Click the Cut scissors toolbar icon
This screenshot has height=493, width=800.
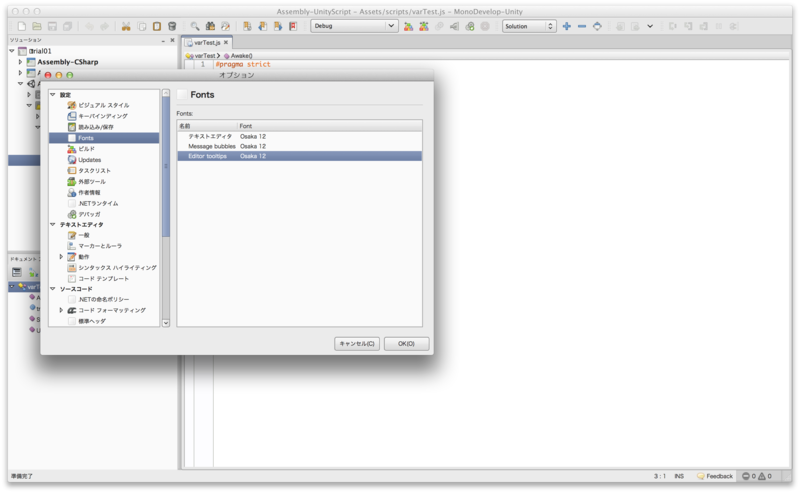[x=126, y=26]
